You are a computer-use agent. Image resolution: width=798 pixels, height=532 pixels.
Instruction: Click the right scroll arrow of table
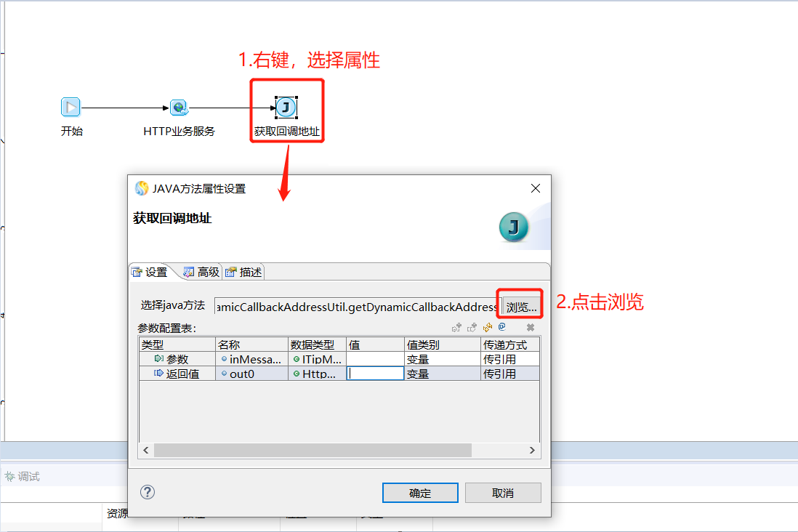(532, 450)
